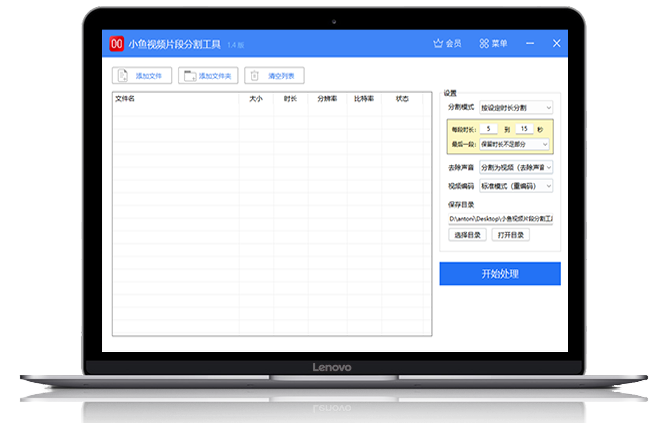The height and width of the screenshot is (423, 665).
Task: Sort by the 比特率 column header
Action: click(364, 98)
